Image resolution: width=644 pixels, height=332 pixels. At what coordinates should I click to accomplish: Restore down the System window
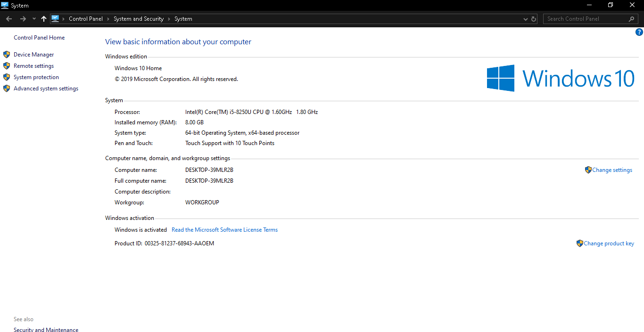pos(611,5)
